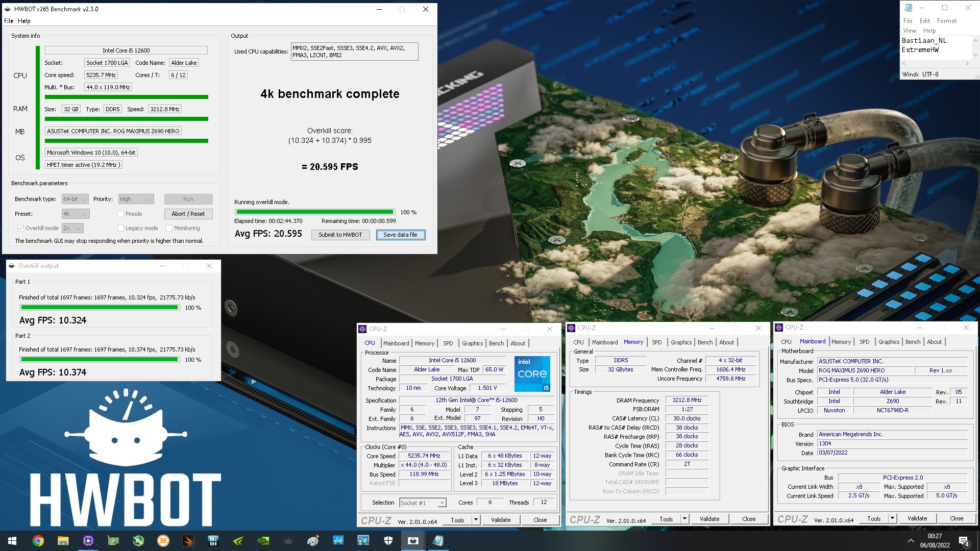Toggle the Overkill mode checkbox
Viewport: 980px width, 551px height.
tap(20, 228)
